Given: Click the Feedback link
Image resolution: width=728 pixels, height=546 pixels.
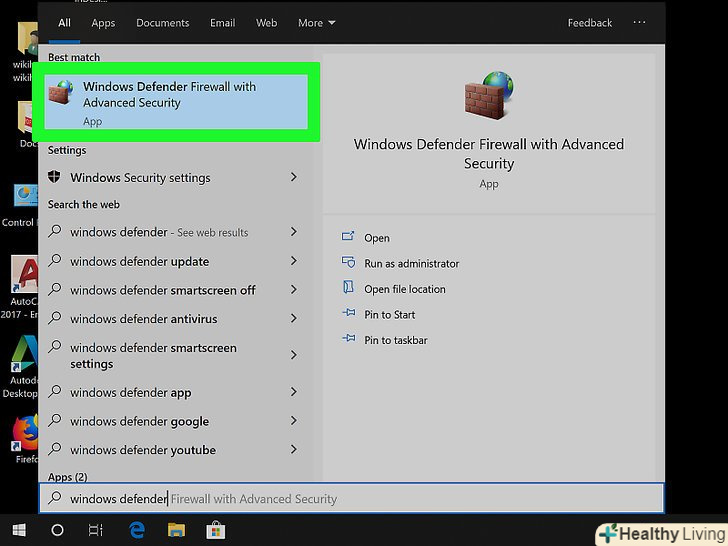Looking at the screenshot, I should pyautogui.click(x=590, y=23).
